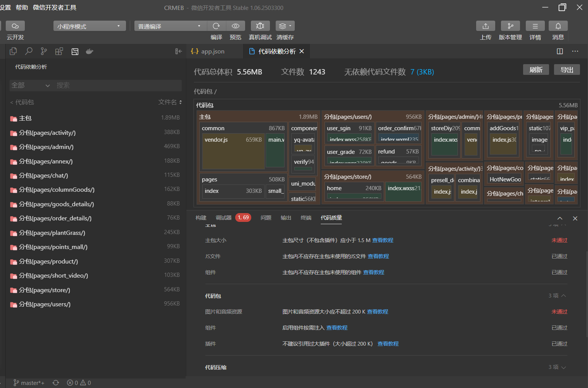
Task: Open the 设置 menu
Action: [x=5, y=7]
